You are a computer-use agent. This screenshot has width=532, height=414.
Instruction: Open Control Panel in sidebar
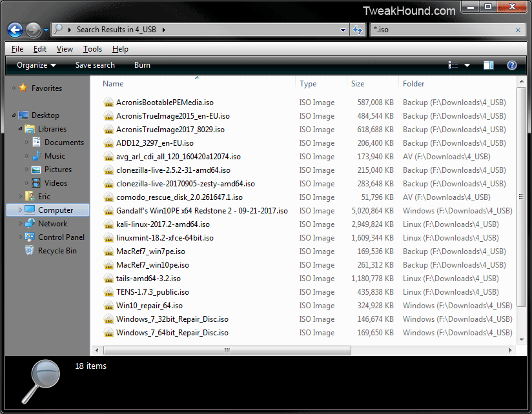(61, 237)
